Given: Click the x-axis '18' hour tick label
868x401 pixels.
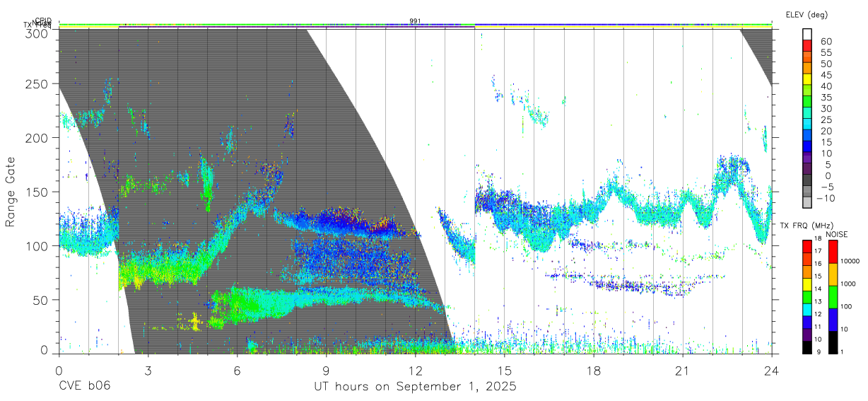Looking at the screenshot, I should coord(594,371).
